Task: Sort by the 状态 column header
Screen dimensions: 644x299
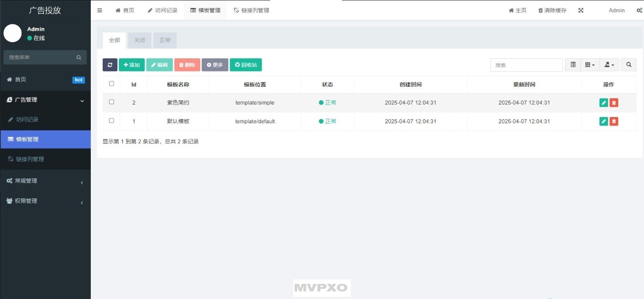Action: pyautogui.click(x=328, y=85)
